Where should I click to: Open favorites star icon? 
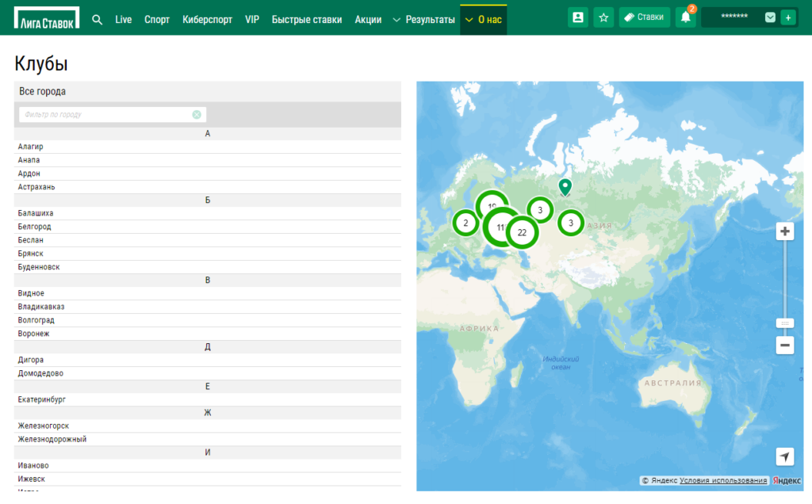pos(603,17)
